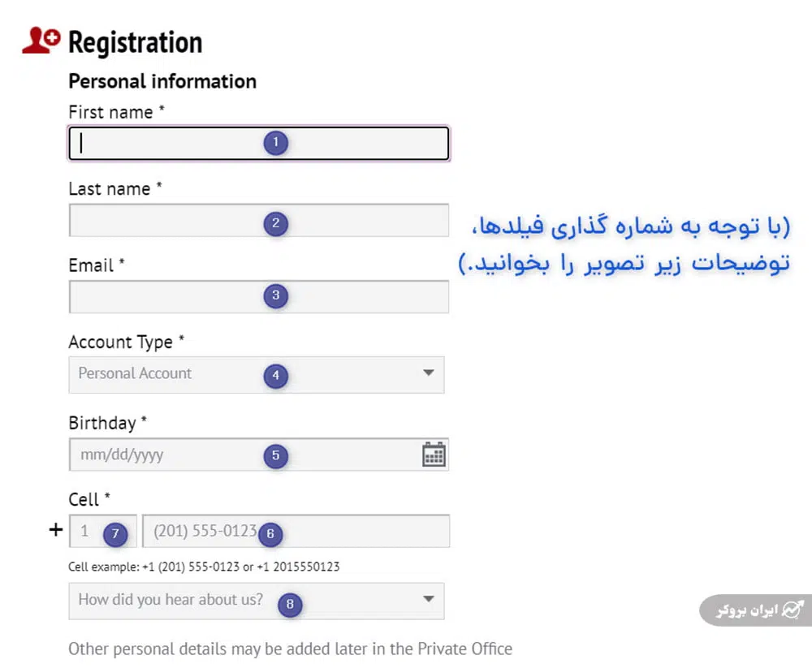Click the red Registration user icon

[x=41, y=41]
